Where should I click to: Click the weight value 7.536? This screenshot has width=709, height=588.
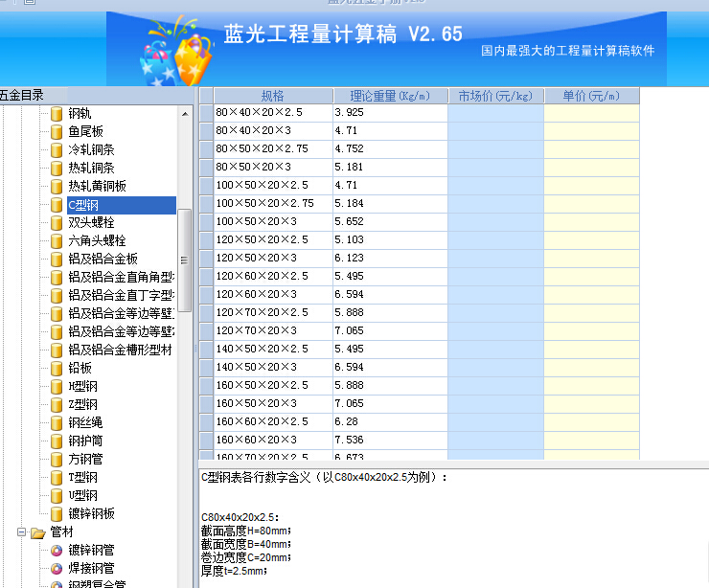click(x=349, y=441)
